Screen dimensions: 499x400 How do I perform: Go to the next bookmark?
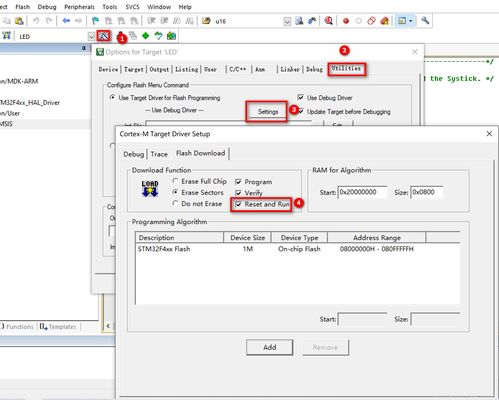click(x=121, y=21)
